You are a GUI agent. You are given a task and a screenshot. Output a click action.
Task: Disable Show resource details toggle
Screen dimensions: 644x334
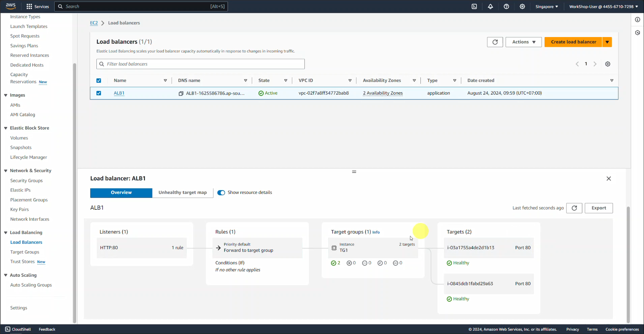tap(221, 193)
